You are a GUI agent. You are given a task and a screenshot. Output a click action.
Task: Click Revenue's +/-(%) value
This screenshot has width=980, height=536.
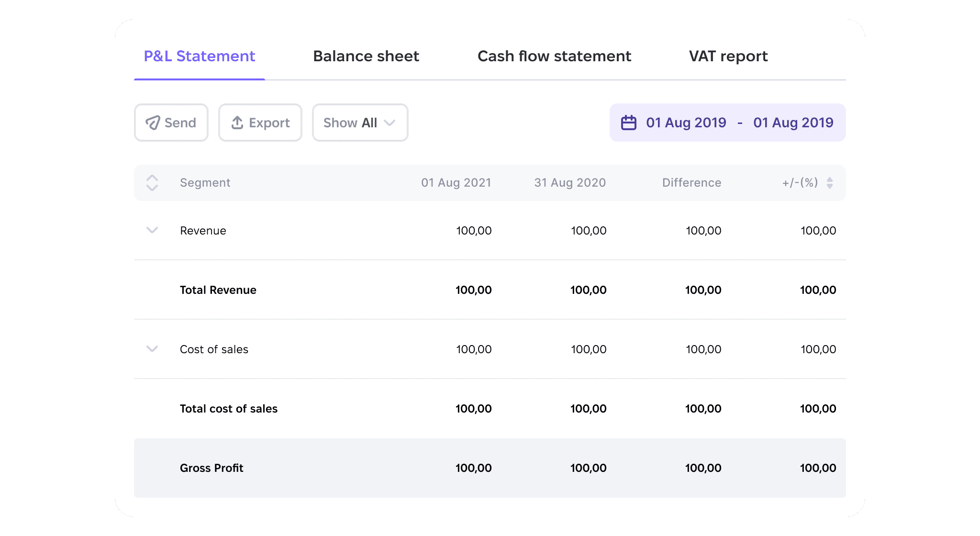tap(818, 231)
